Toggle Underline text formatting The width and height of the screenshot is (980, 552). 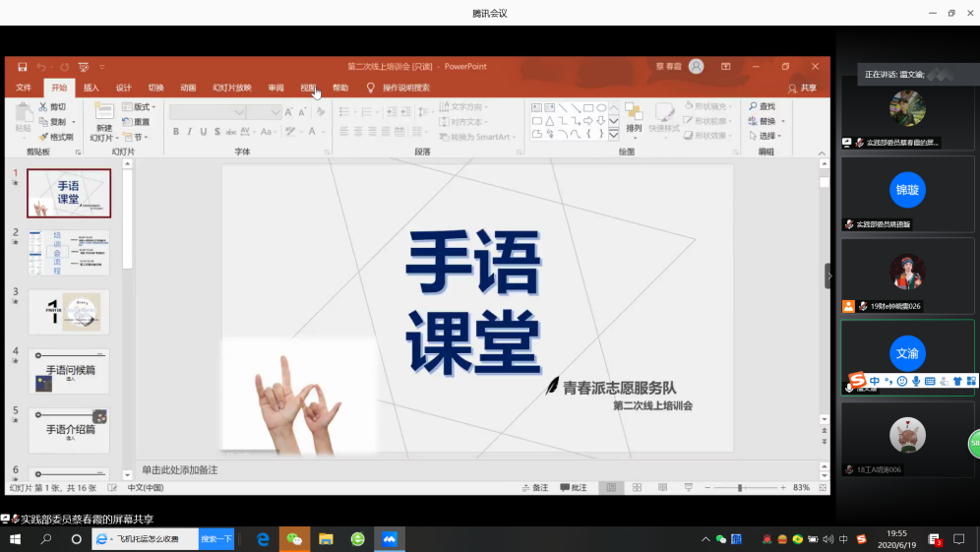[x=204, y=132]
